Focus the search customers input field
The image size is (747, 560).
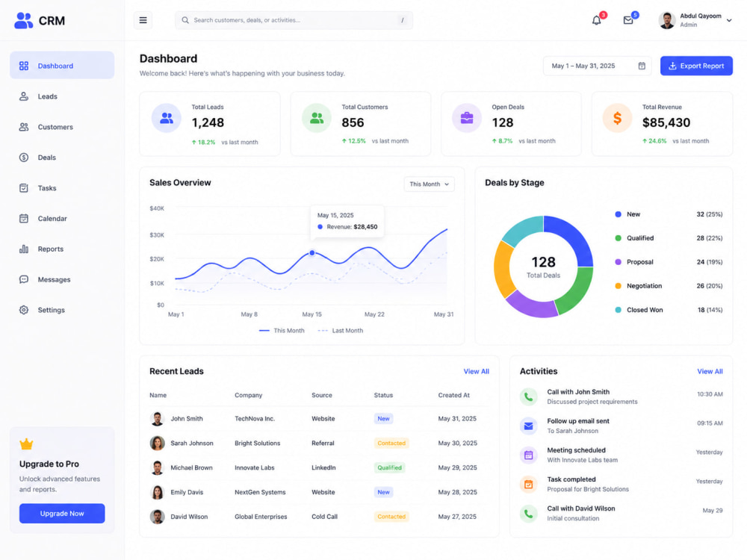tap(294, 20)
